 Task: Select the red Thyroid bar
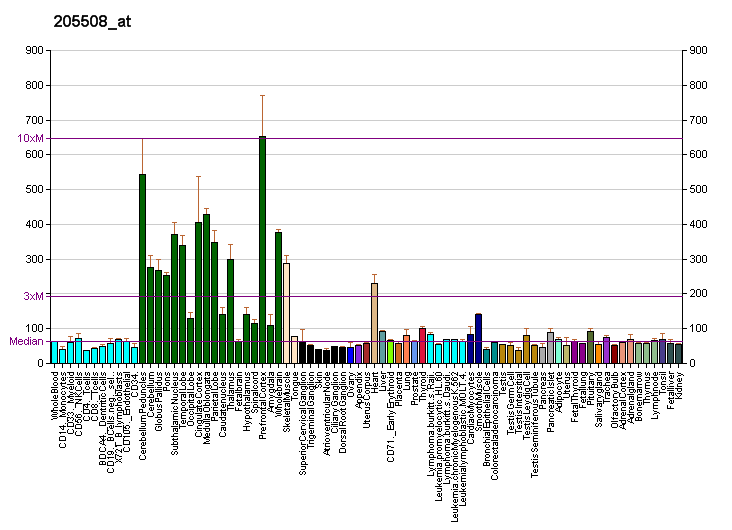pos(422,346)
